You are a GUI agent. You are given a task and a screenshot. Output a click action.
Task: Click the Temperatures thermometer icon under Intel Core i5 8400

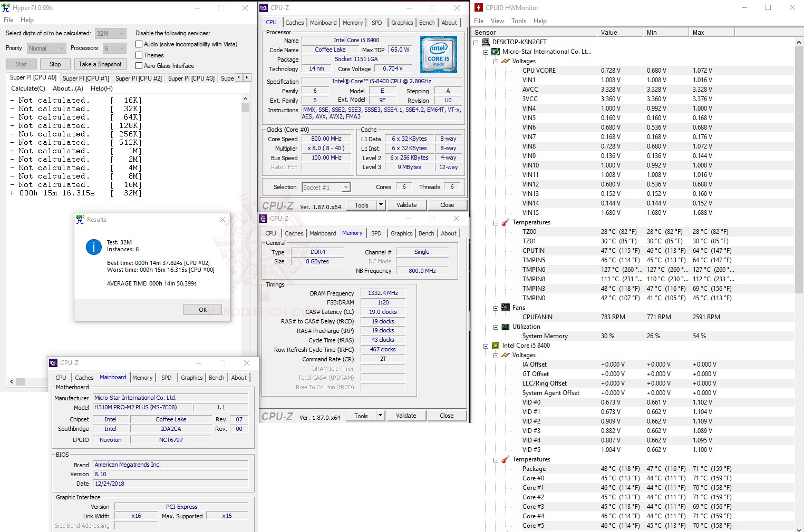(506, 459)
